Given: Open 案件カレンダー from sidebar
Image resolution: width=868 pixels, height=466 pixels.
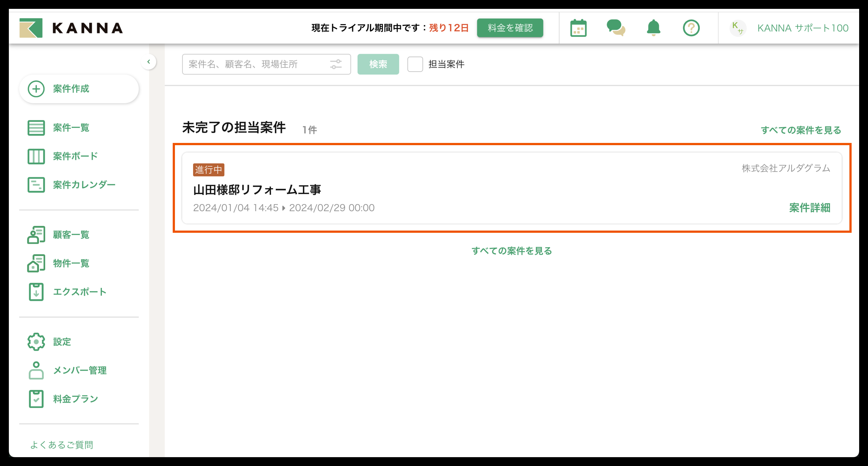Looking at the screenshot, I should (x=84, y=185).
